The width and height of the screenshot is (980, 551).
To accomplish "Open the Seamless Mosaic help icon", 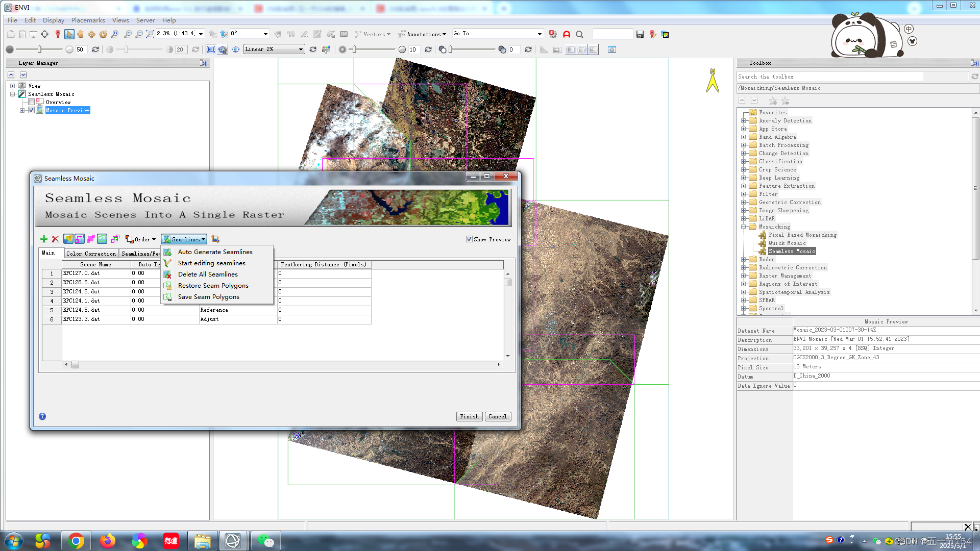I will (x=42, y=416).
